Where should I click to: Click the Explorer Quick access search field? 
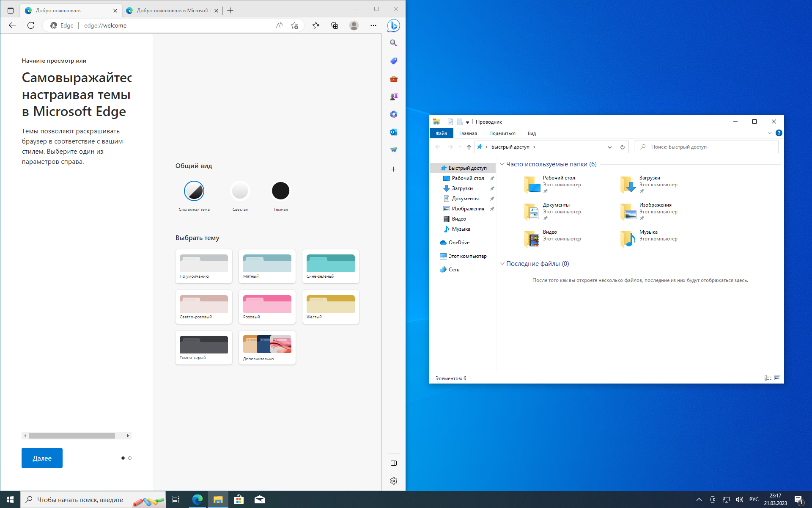[x=706, y=147]
